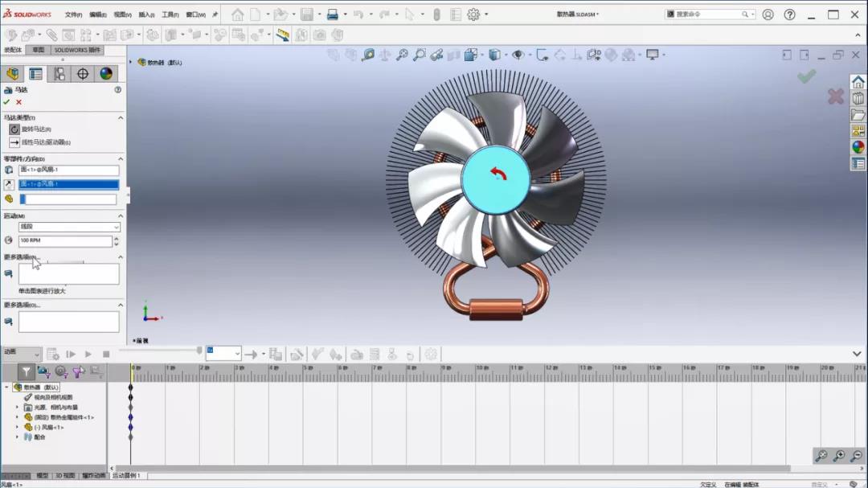Cancel the motor with the red X
Viewport: 868px width, 488px height.
tap(18, 102)
